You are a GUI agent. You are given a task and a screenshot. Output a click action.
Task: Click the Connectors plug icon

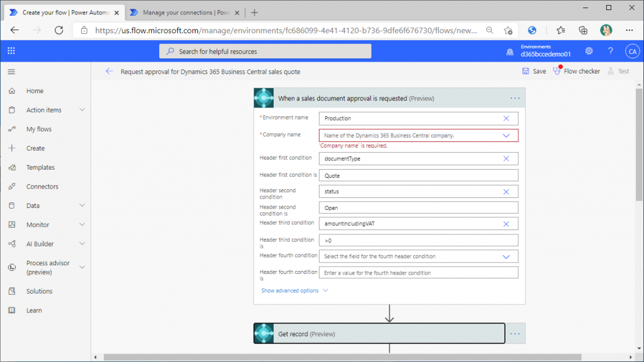click(x=12, y=186)
